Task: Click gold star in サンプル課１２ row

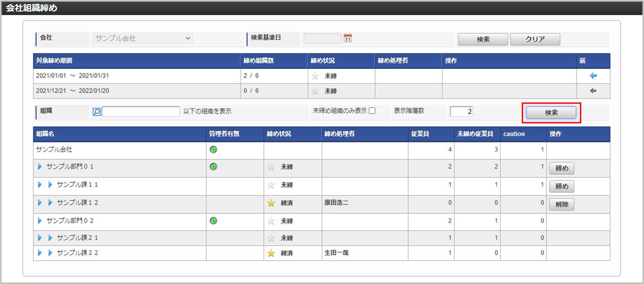Action: [x=271, y=203]
